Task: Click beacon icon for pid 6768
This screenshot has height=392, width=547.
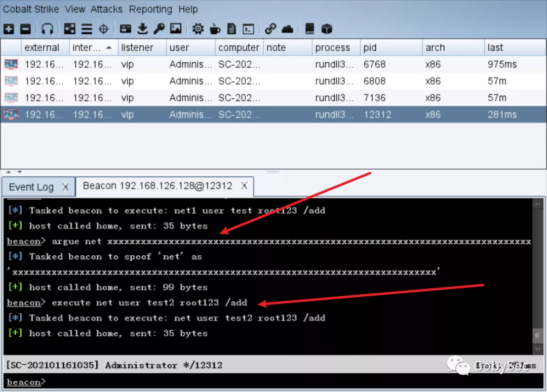Action: click(11, 64)
